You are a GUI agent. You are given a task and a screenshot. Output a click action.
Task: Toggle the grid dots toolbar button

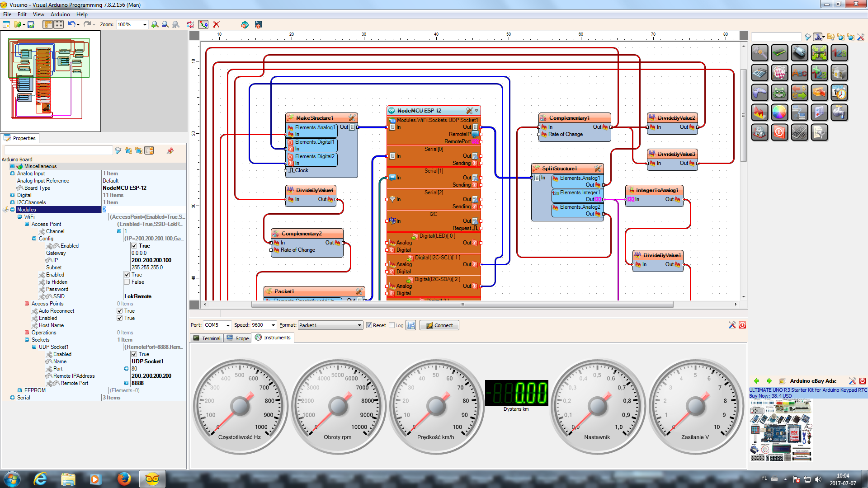coord(59,24)
